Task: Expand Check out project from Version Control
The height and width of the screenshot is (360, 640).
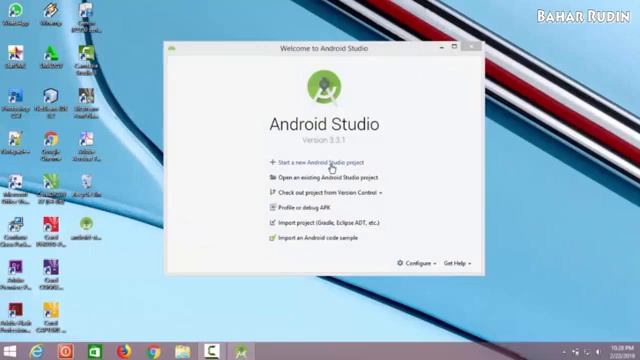Action: click(x=326, y=193)
